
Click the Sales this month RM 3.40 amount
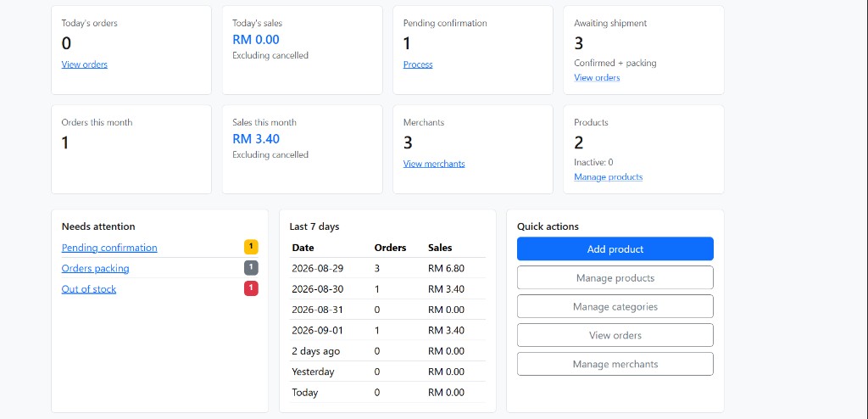[256, 138]
